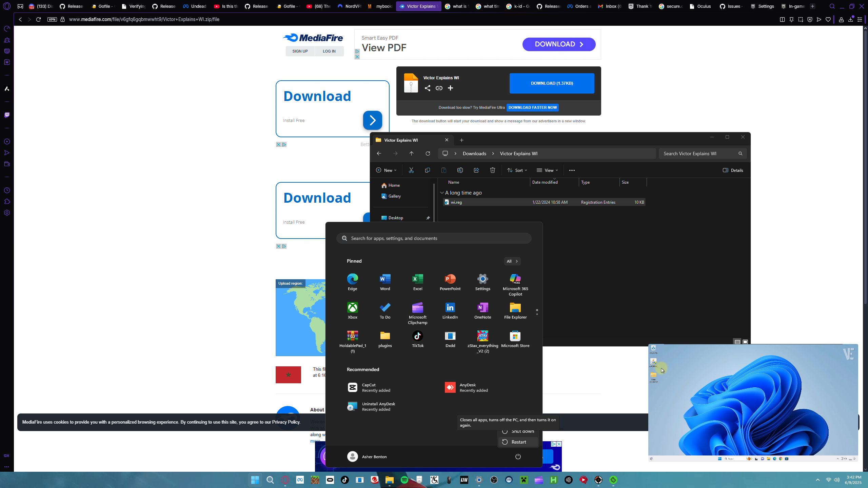
Task: Click the Share icon in File Explorer toolbar
Action: pyautogui.click(x=476, y=170)
